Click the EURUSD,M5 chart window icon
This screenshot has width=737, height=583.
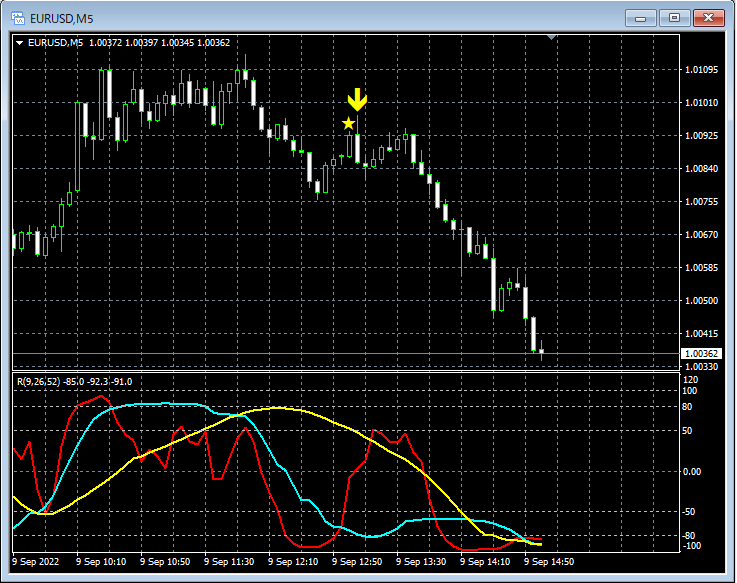point(18,18)
